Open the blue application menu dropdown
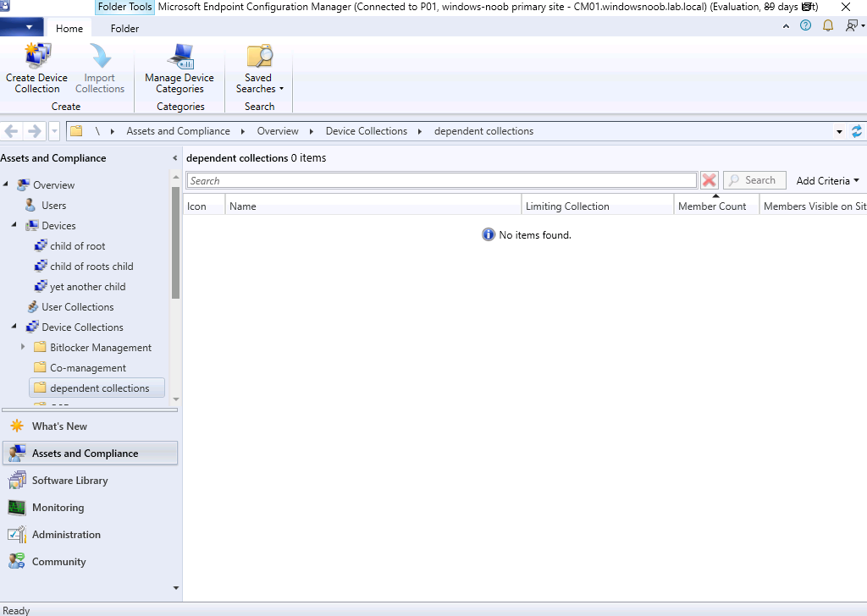Screen dimensions: 867x616 22,27
